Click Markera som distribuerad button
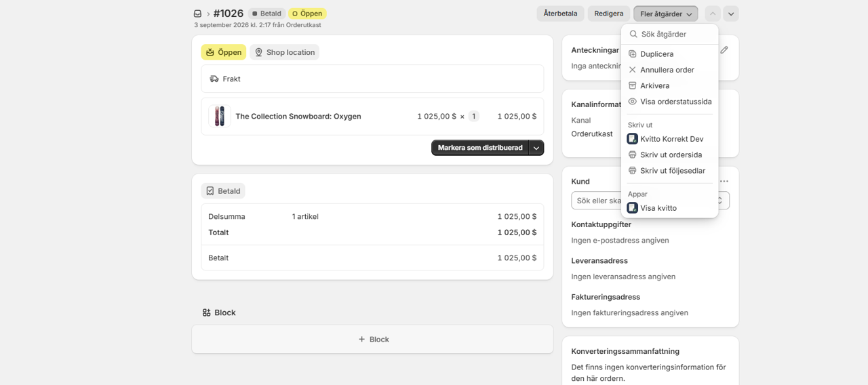This screenshot has width=868, height=385. coord(480,148)
